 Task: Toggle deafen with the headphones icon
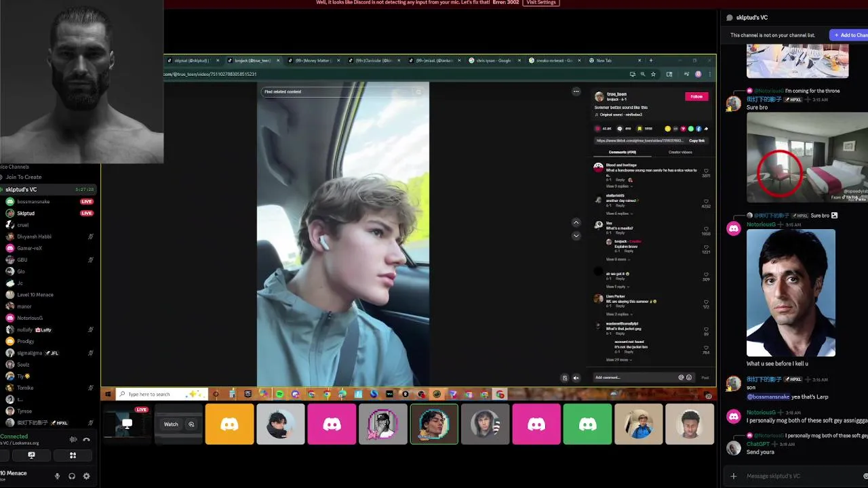coord(72,476)
